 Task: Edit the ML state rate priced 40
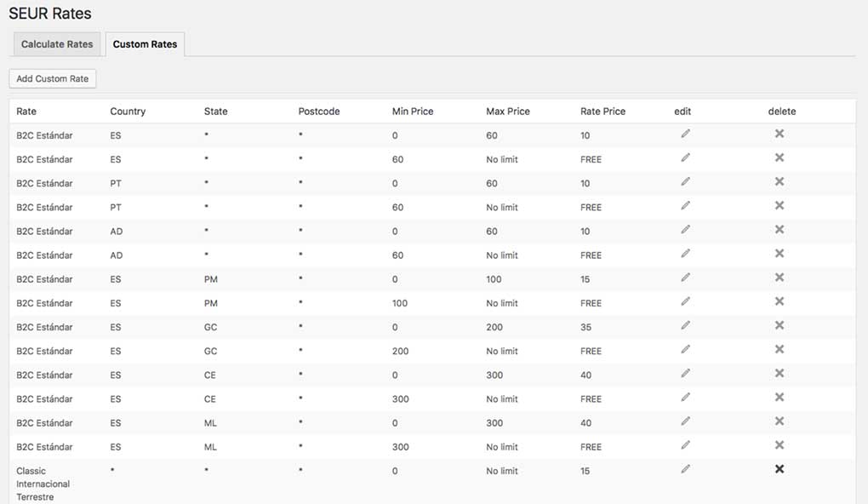point(685,421)
